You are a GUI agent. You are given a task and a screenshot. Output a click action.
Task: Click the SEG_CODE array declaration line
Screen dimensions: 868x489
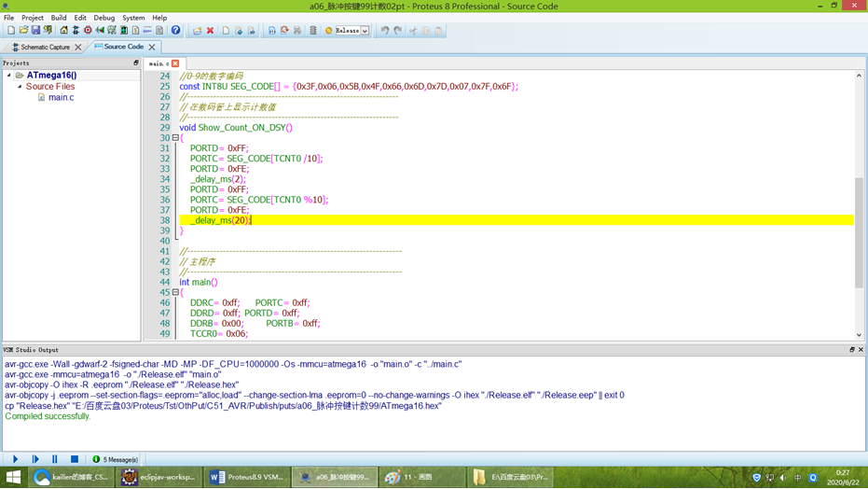point(349,87)
